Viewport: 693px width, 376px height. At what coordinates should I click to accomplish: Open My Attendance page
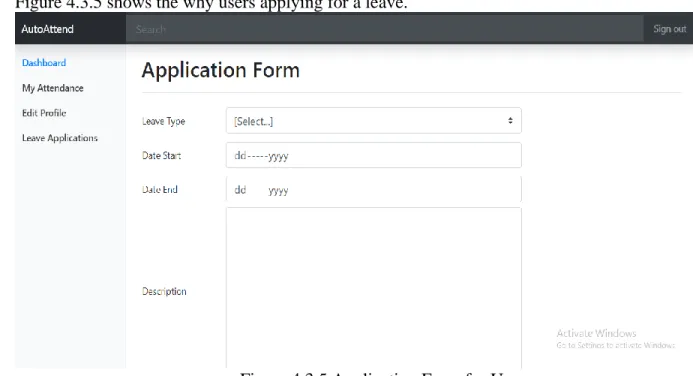(x=53, y=88)
